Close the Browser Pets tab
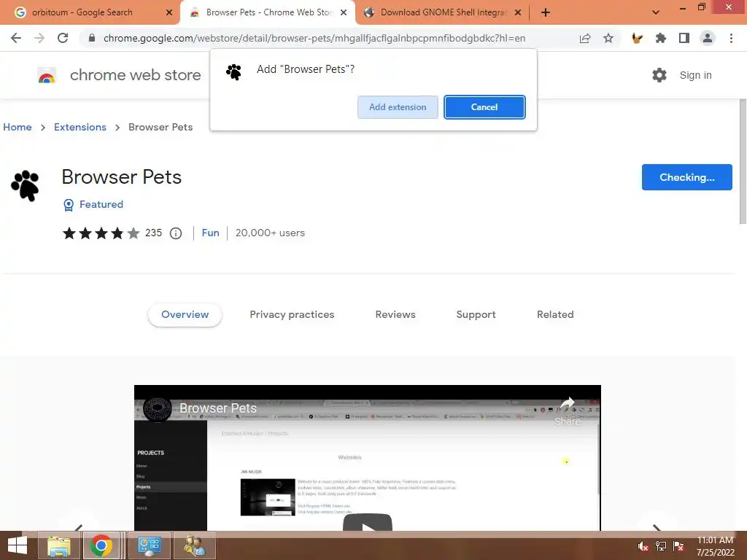Image resolution: width=747 pixels, height=560 pixels. (344, 12)
